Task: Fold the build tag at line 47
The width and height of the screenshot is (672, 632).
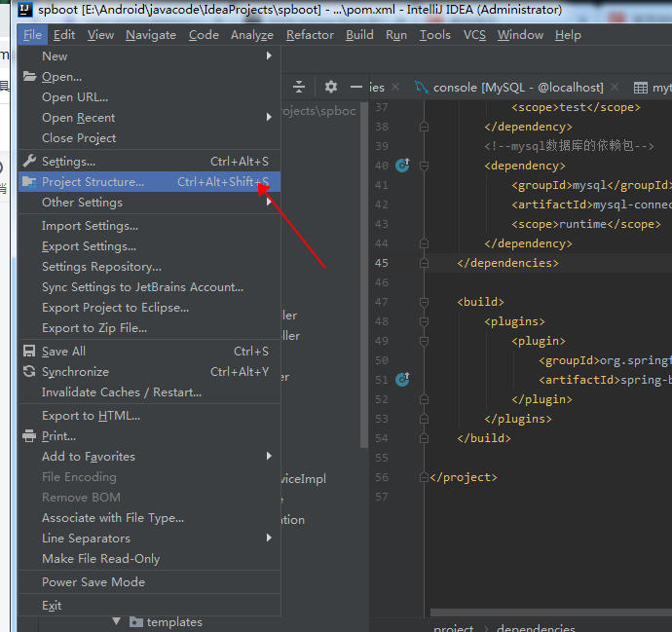Action: [424, 302]
